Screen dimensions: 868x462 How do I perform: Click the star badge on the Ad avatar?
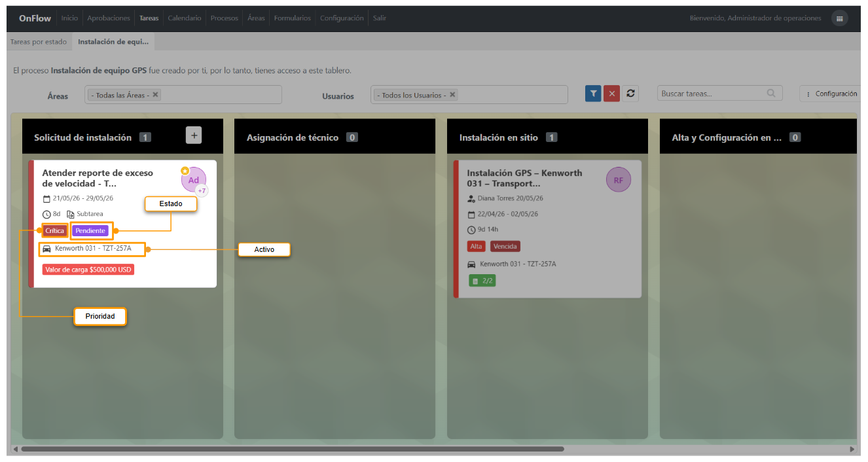[185, 171]
